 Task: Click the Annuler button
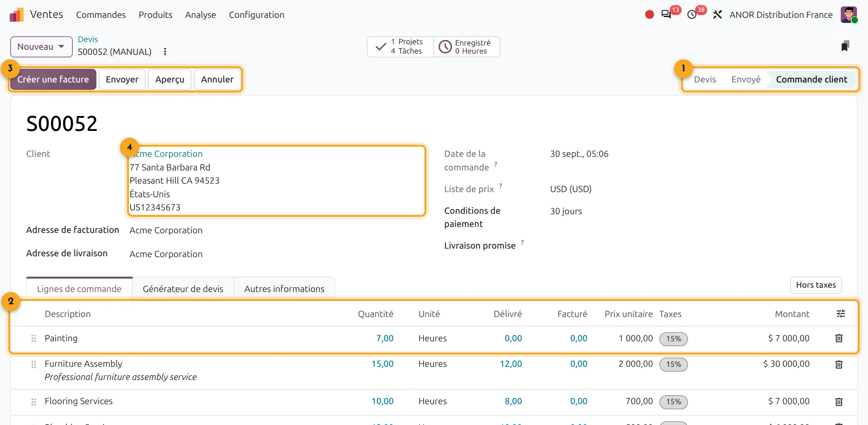(217, 79)
